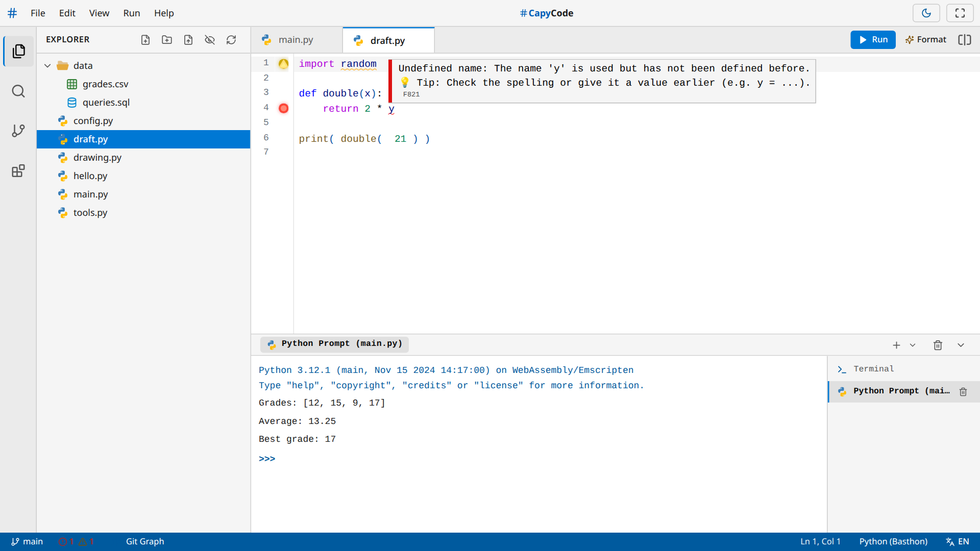
Task: Click the Format button
Action: click(925, 40)
